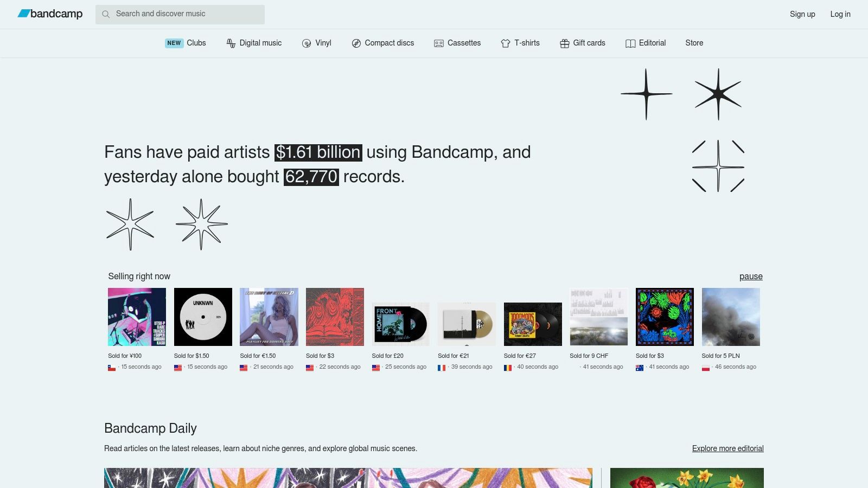Explore more editorial articles
The width and height of the screenshot is (868, 488).
click(727, 448)
